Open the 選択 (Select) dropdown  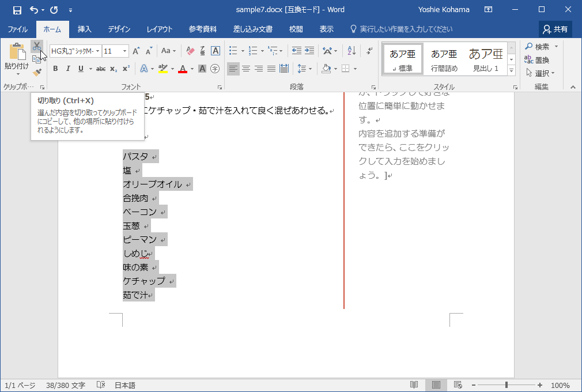click(540, 73)
